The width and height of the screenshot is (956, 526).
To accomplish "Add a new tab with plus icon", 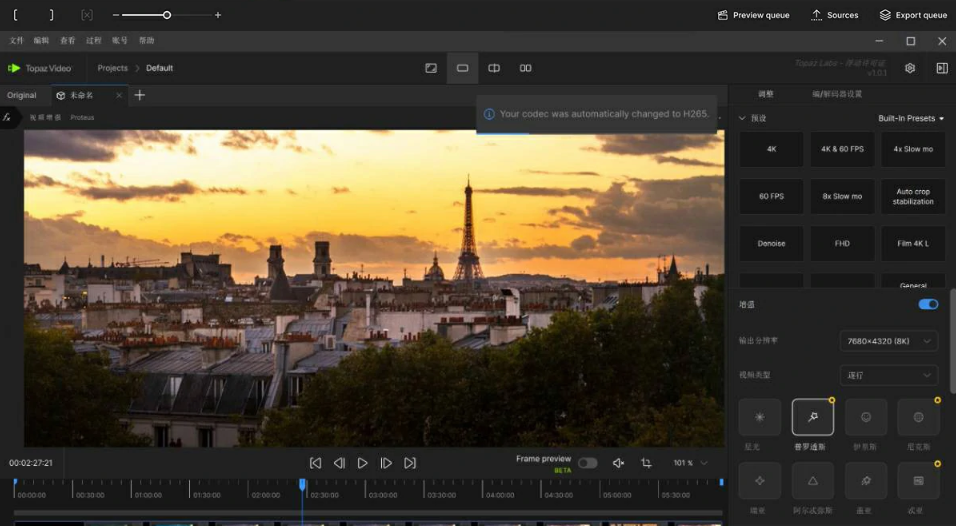I will point(140,95).
